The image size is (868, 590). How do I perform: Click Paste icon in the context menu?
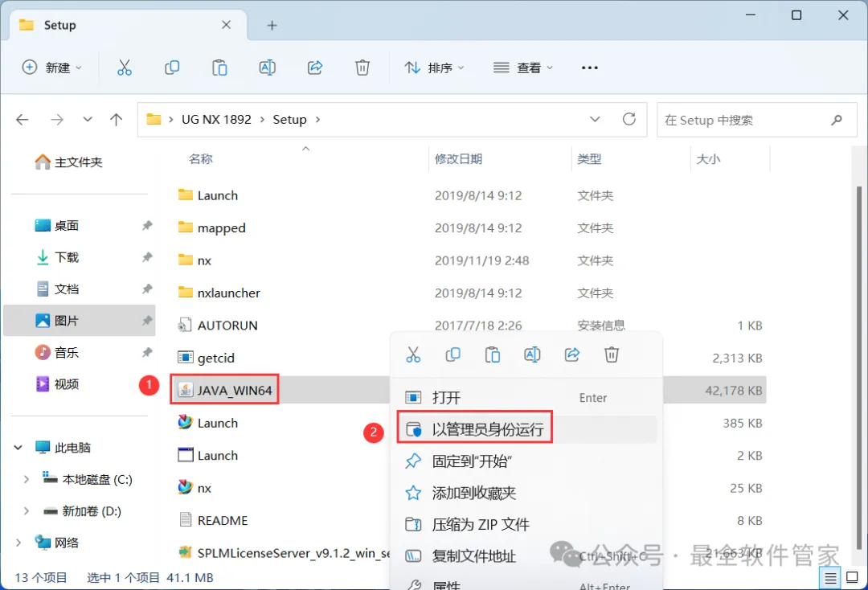click(x=493, y=354)
